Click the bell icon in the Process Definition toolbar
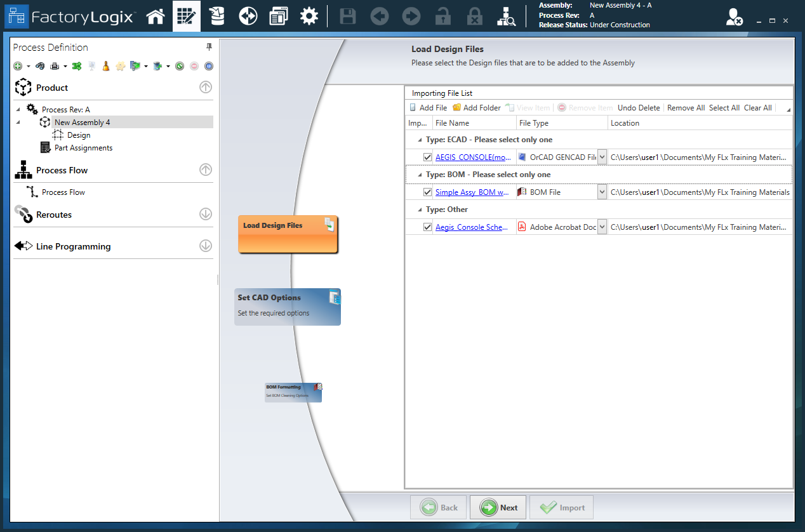The image size is (805, 532). click(x=105, y=65)
